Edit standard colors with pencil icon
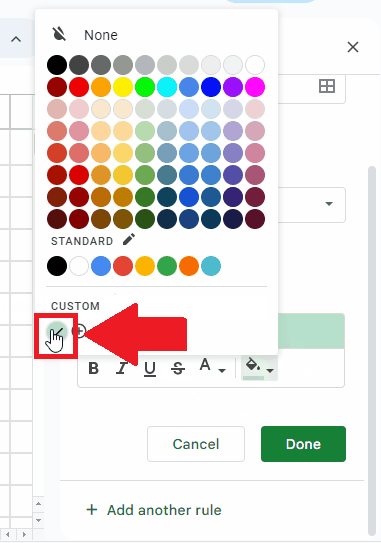The height and width of the screenshot is (543, 381). click(129, 240)
